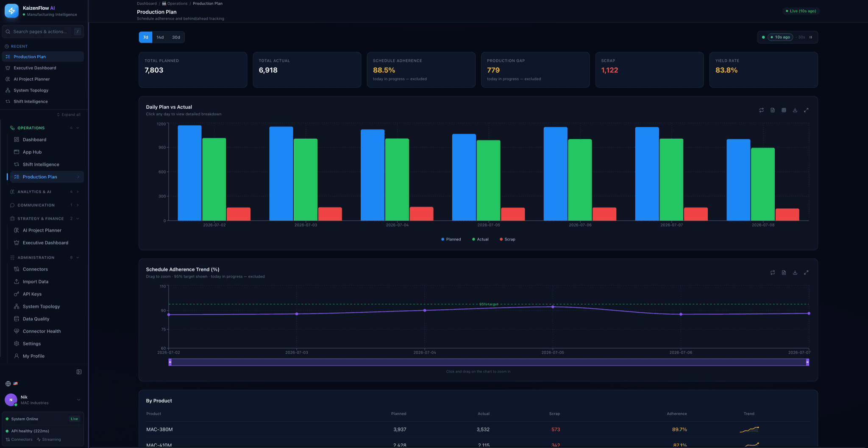Open System Topology under Administration
868x448 pixels.
(41, 306)
